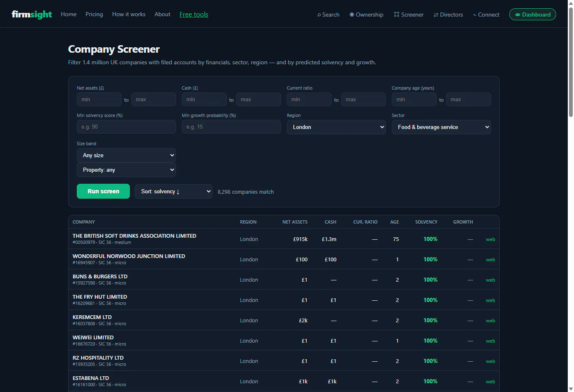Screen dimensions: 574x392
Task: Click the Min growth probability field
Action: point(231,127)
